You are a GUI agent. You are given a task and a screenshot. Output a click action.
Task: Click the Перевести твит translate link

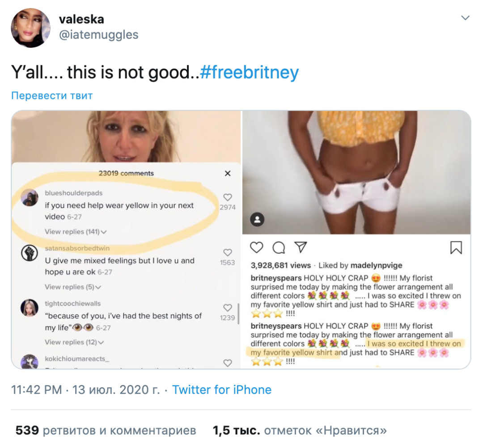[52, 95]
